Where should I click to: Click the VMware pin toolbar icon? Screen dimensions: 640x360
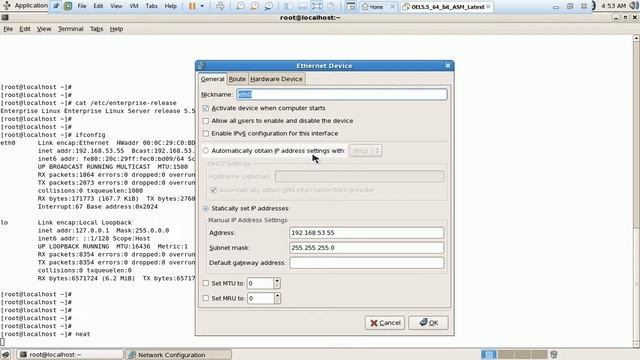tap(56, 6)
